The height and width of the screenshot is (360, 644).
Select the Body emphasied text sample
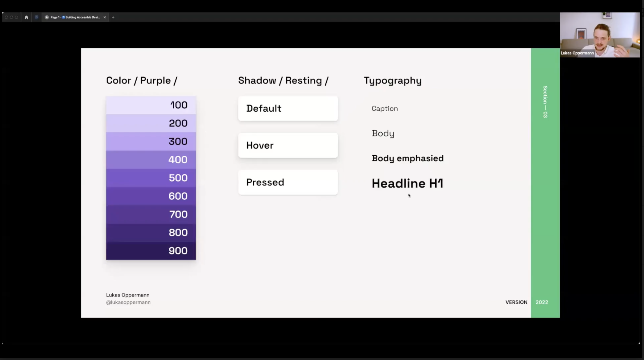(x=408, y=158)
